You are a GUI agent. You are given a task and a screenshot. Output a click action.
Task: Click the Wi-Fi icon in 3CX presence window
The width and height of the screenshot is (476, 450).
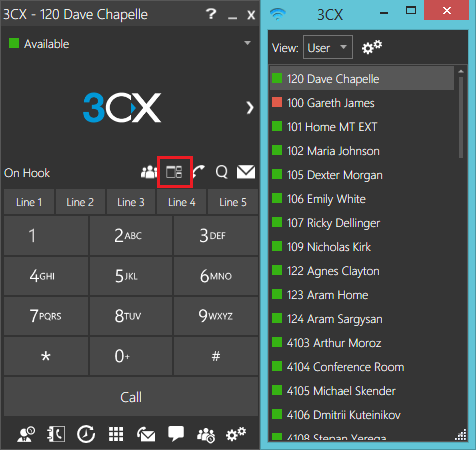click(278, 14)
